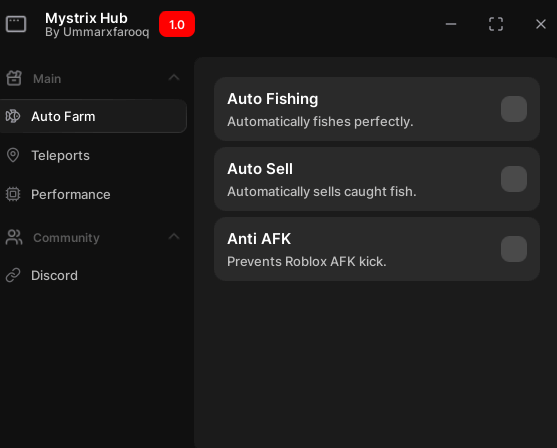Image resolution: width=557 pixels, height=448 pixels.
Task: Click the 'Main' section header text
Action: click(47, 79)
